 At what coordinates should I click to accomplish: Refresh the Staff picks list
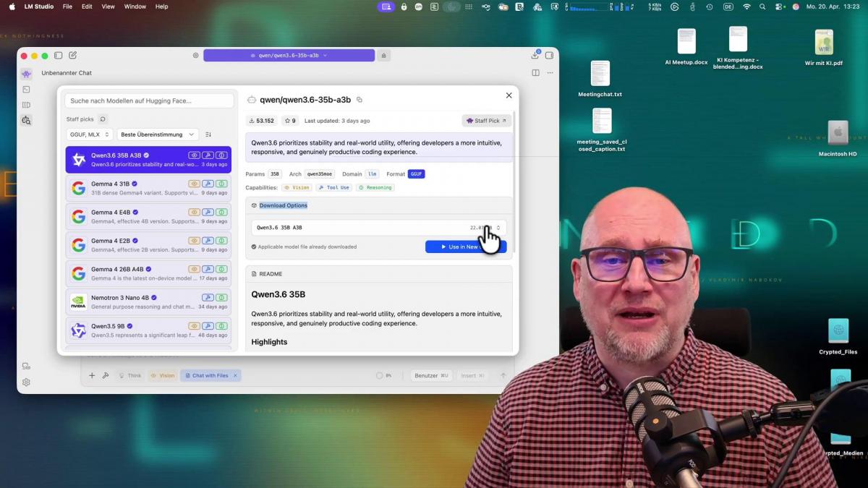pyautogui.click(x=103, y=119)
